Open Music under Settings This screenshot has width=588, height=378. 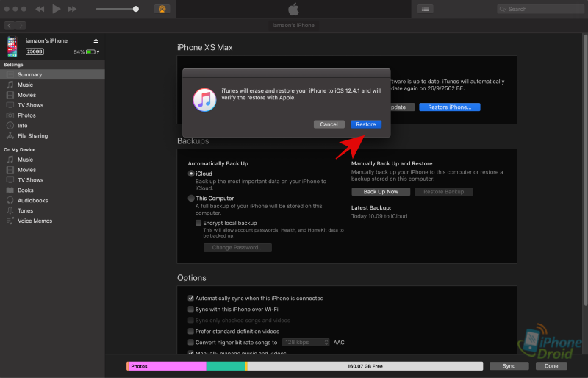tap(52, 85)
